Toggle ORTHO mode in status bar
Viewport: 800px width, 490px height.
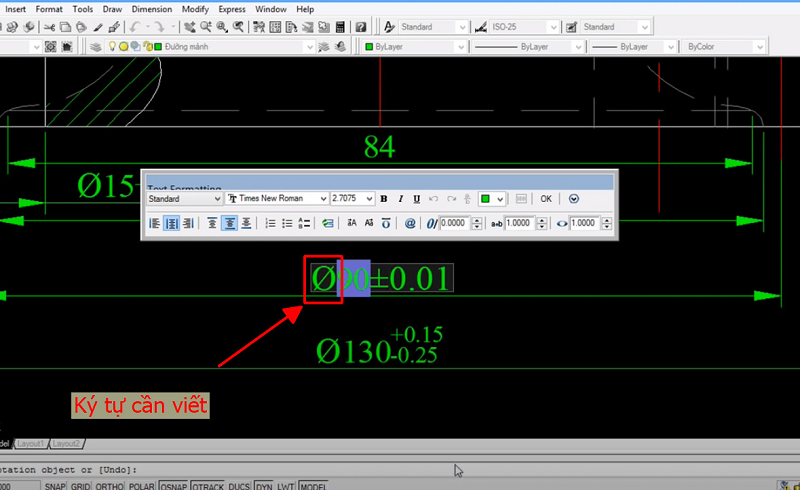click(x=109, y=486)
